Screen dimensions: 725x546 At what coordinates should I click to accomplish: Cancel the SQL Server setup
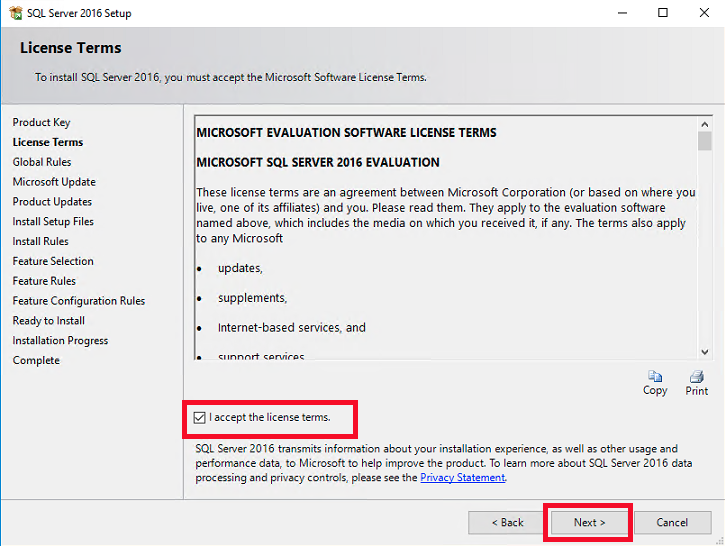(x=672, y=522)
